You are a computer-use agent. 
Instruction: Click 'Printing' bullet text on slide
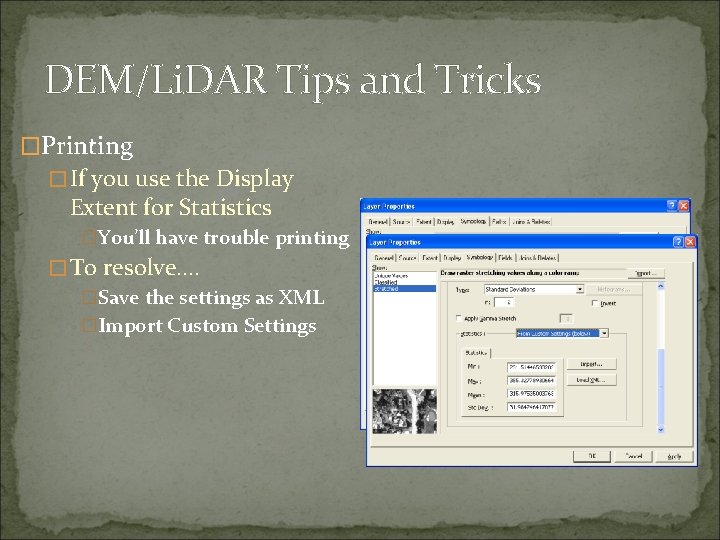(x=87, y=146)
